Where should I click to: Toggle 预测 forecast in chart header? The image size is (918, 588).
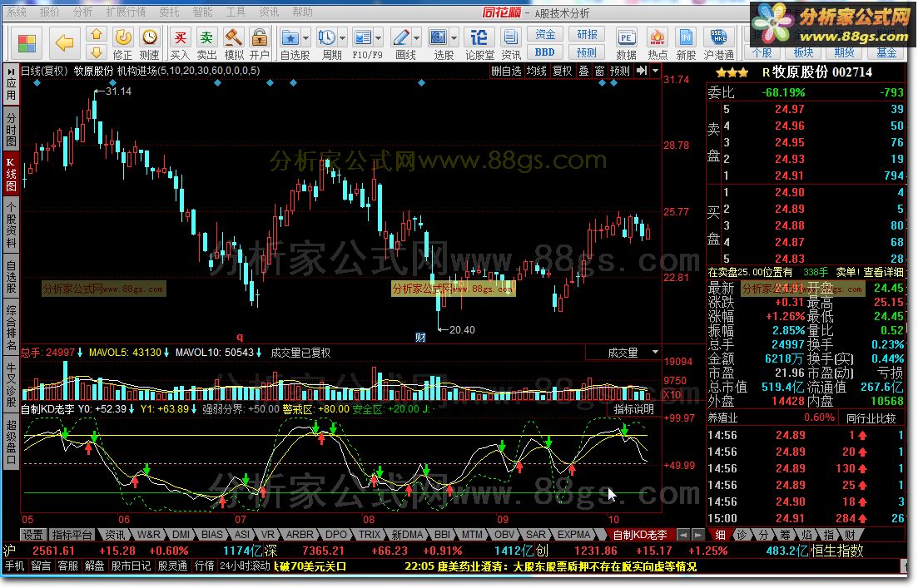pyautogui.click(x=619, y=71)
